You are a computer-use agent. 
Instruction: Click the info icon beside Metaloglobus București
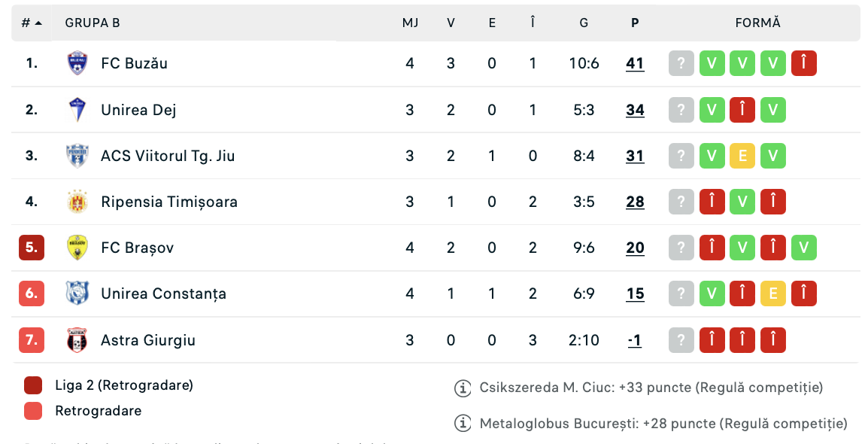pyautogui.click(x=463, y=424)
